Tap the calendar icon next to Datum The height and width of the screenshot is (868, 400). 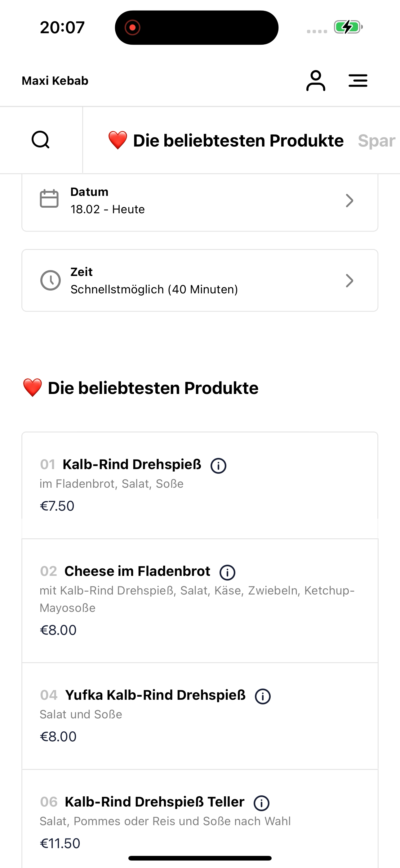point(49,199)
